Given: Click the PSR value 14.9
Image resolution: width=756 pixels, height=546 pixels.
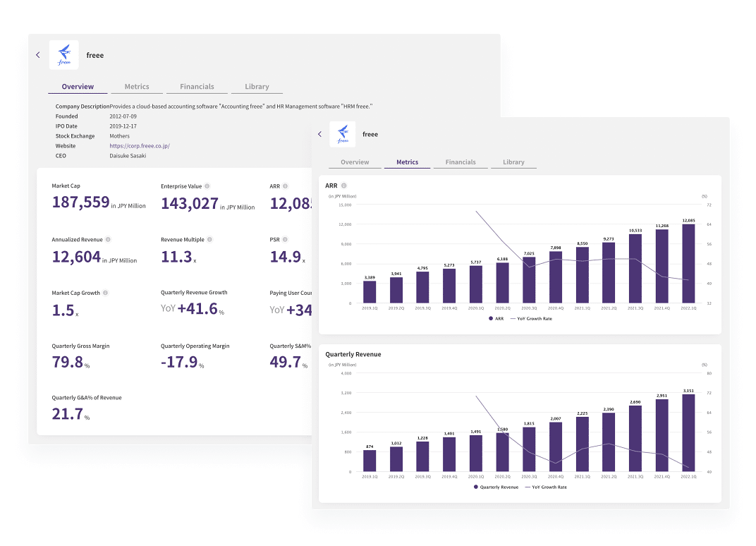Looking at the screenshot, I should pyautogui.click(x=286, y=257).
